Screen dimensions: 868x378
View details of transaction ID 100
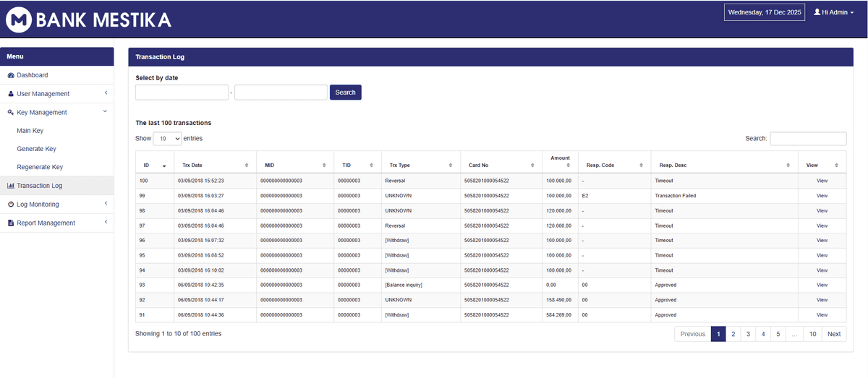[x=822, y=181]
